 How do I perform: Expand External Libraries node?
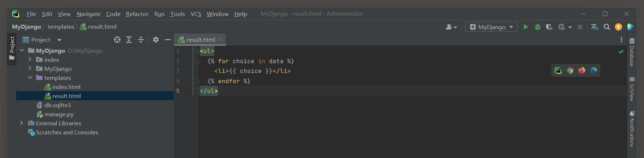(22, 123)
